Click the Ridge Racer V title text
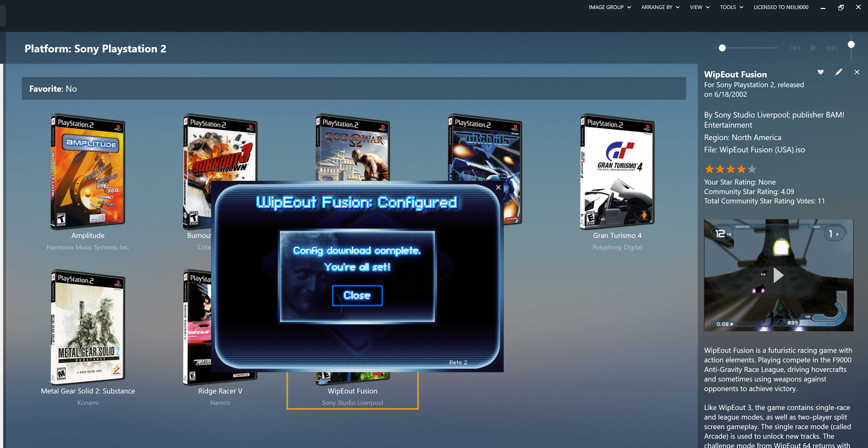 click(x=220, y=391)
